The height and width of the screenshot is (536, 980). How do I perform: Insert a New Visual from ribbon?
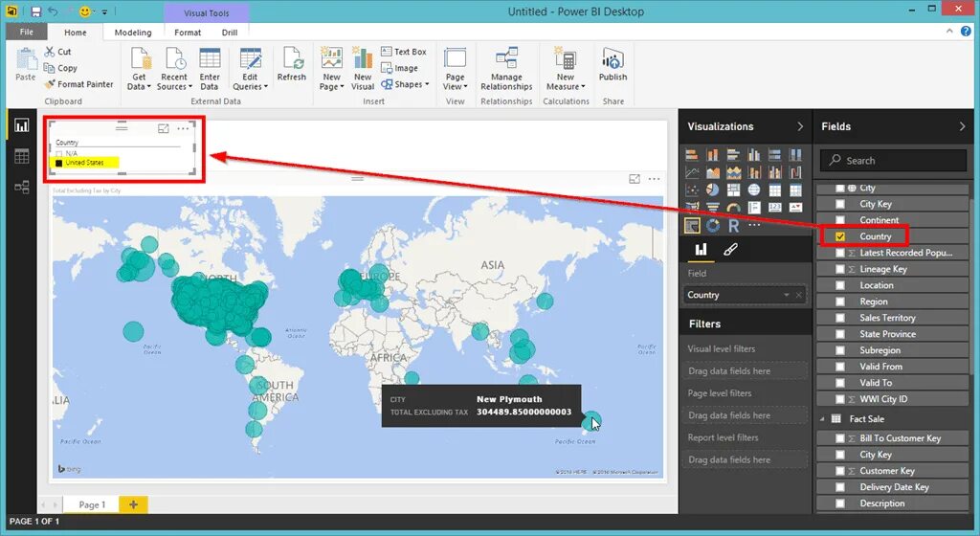pos(363,69)
